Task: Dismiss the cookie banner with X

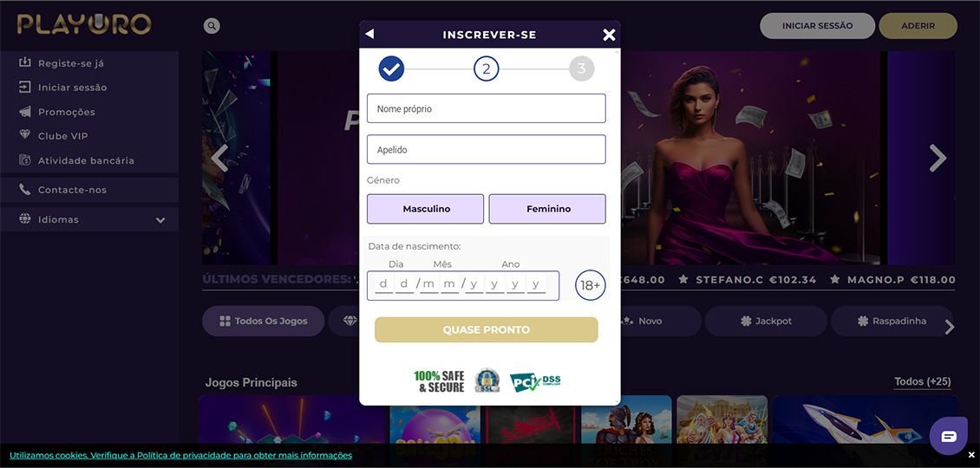Action: (971, 455)
